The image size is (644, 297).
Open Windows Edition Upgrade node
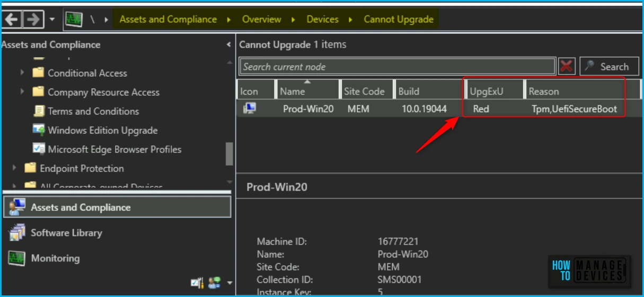[102, 130]
